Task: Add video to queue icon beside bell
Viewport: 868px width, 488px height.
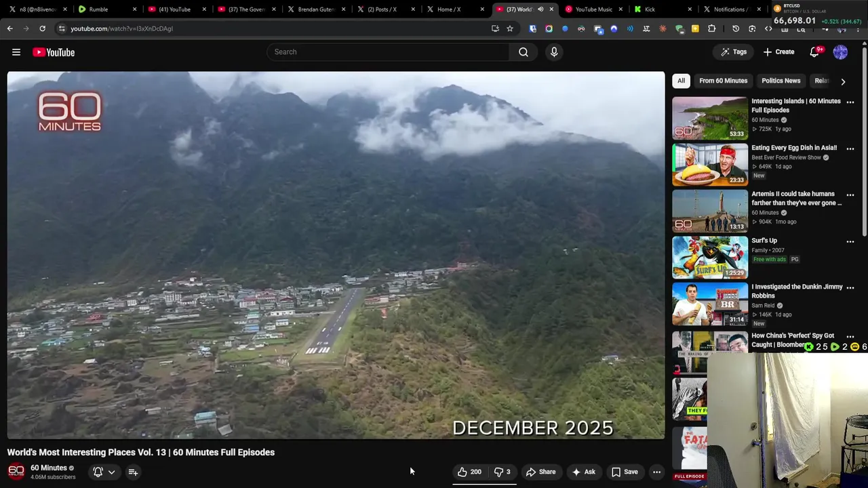Action: [133, 472]
